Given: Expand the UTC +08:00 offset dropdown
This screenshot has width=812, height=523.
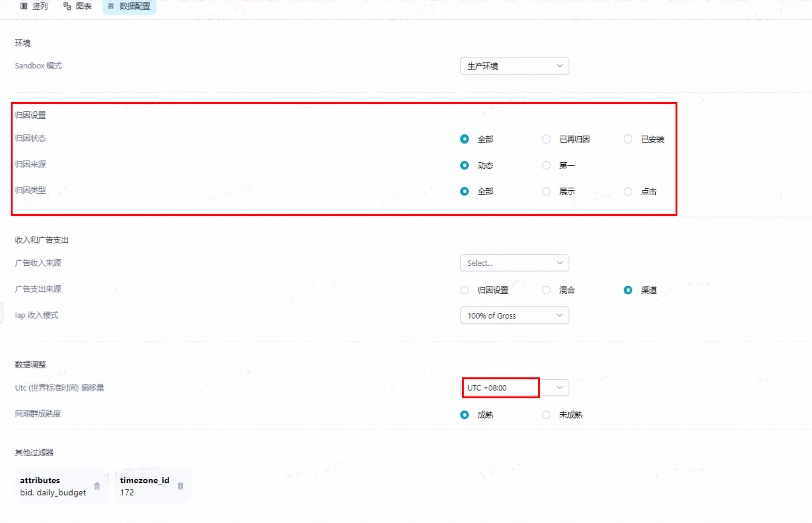Looking at the screenshot, I should pos(514,388).
